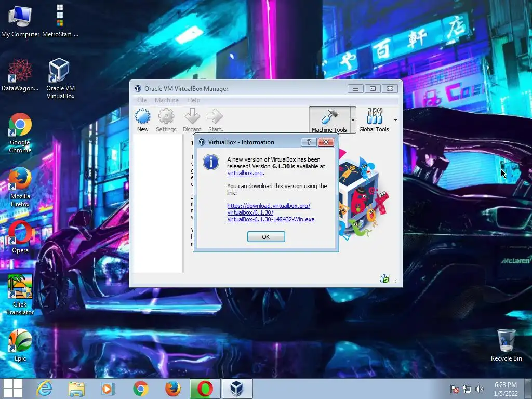This screenshot has height=399, width=532.
Task: Open the Machine menu
Action: pyautogui.click(x=167, y=100)
